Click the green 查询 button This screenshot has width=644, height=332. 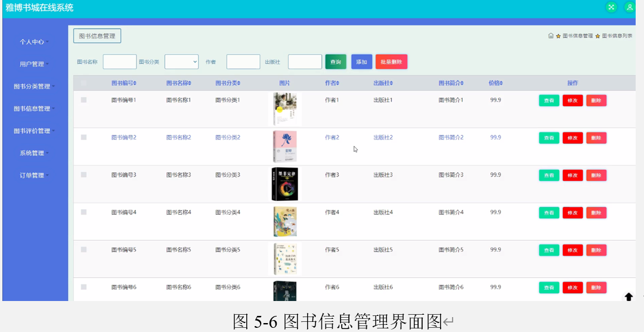336,61
